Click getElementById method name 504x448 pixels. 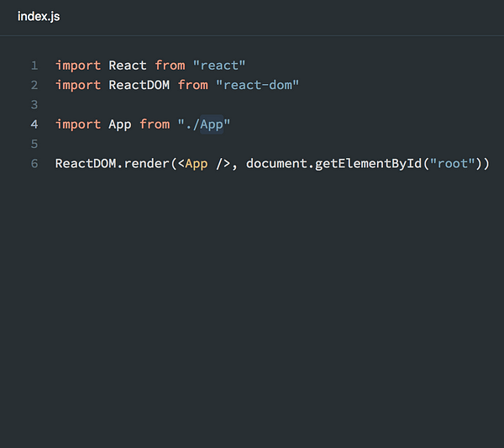369,165
